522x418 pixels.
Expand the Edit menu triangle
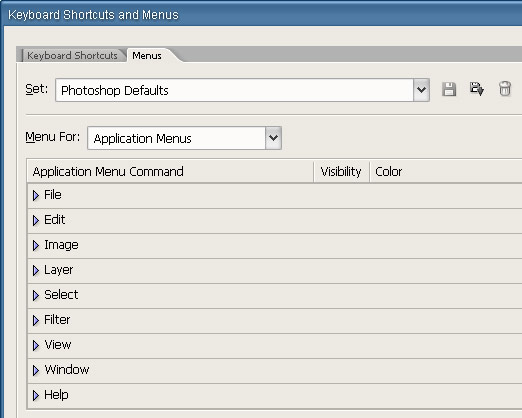[x=36, y=220]
